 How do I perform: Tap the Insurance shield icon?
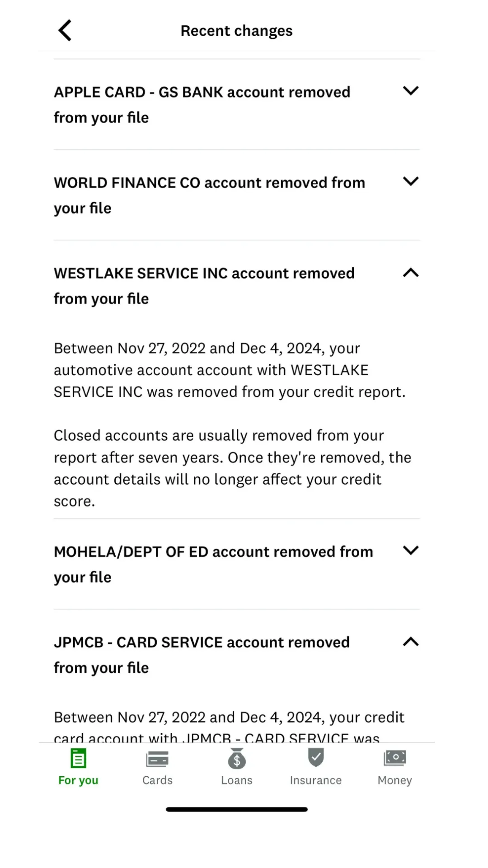pos(316,758)
